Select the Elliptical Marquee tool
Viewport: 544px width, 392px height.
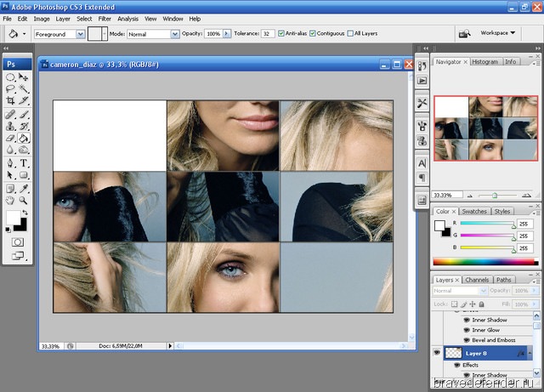point(10,77)
